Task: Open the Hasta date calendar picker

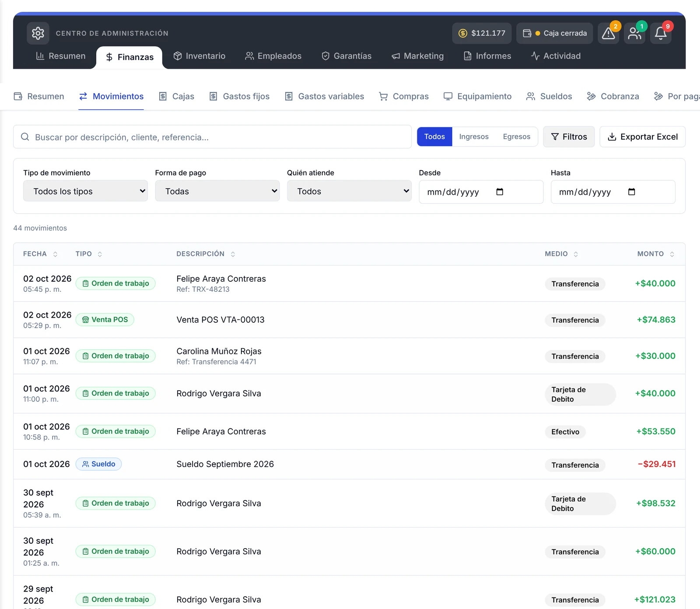Action: coord(631,192)
